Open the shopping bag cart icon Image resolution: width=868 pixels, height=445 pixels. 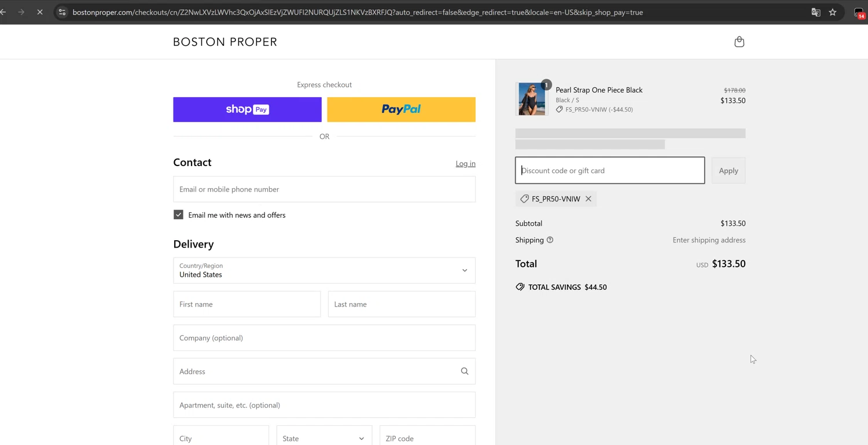pyautogui.click(x=739, y=42)
